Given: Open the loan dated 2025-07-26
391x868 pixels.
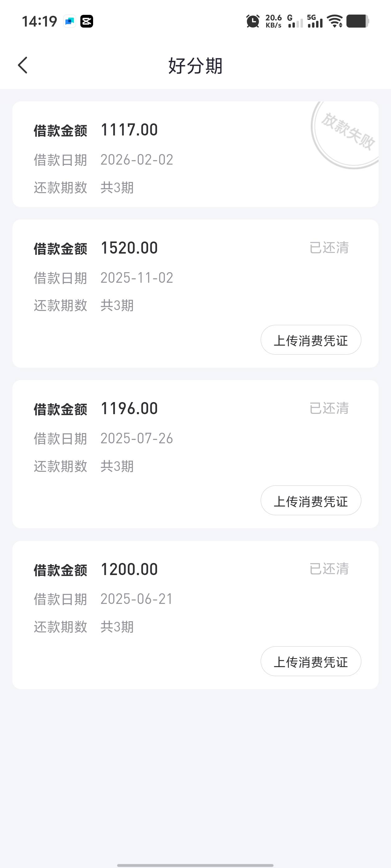Looking at the screenshot, I should click(x=137, y=438).
